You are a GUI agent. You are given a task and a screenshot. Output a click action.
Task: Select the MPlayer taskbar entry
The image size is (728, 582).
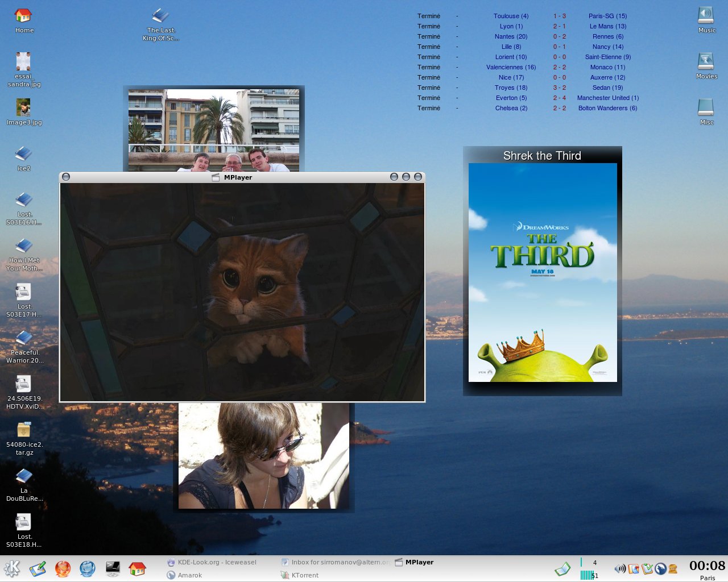[419, 562]
